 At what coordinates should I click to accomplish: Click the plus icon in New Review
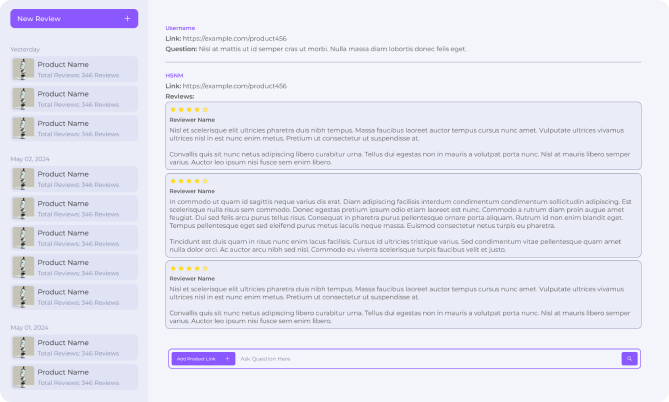[127, 18]
